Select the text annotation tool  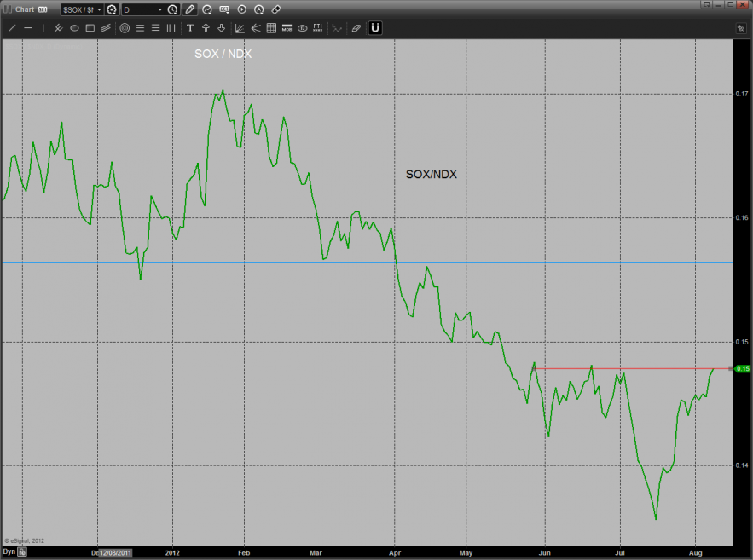point(190,28)
